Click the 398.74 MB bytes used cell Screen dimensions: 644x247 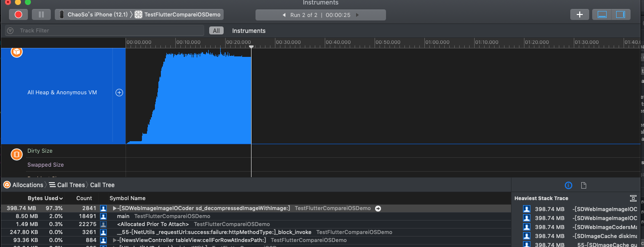(x=22, y=208)
